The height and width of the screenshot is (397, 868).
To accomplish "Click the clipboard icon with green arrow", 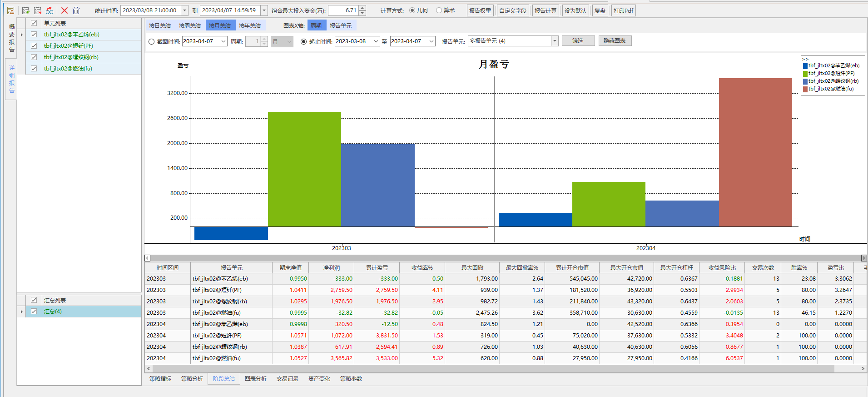I will (x=26, y=10).
